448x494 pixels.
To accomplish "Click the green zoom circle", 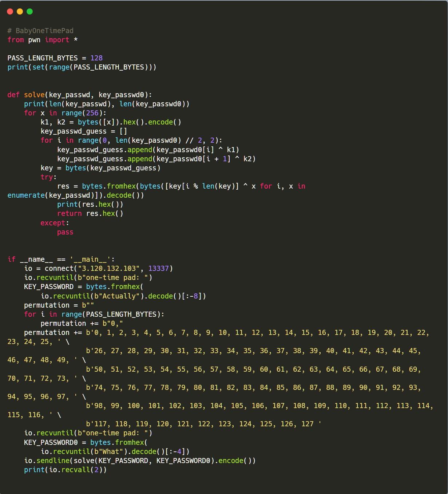I will 29,11.
